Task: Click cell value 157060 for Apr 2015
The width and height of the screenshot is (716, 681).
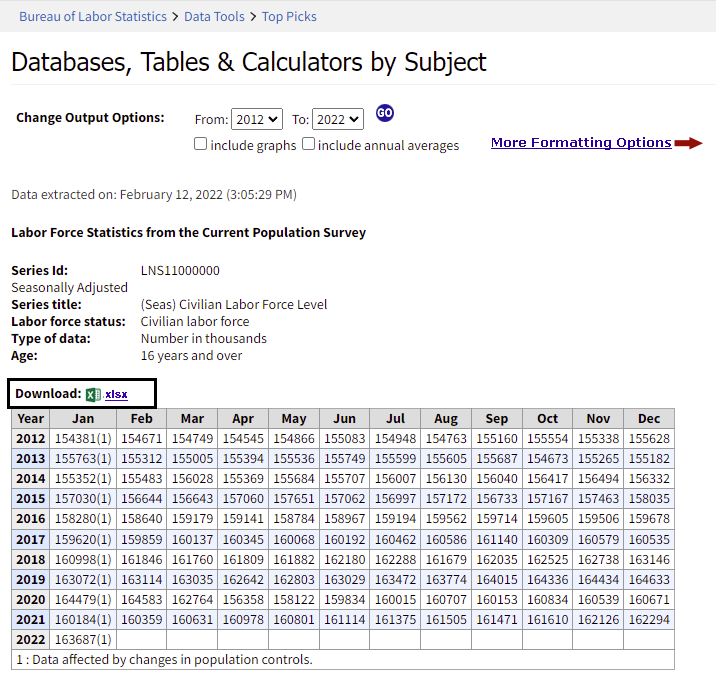Action: (243, 499)
